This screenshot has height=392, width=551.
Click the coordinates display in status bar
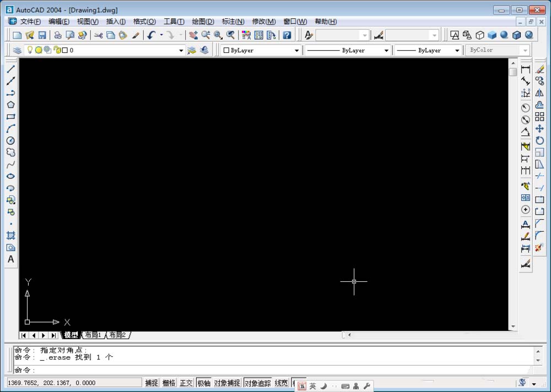pos(73,383)
